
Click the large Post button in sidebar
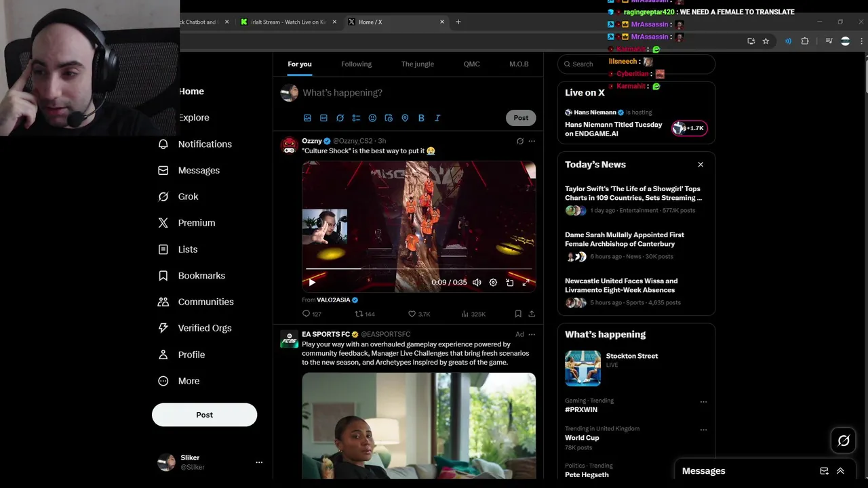[x=204, y=415]
